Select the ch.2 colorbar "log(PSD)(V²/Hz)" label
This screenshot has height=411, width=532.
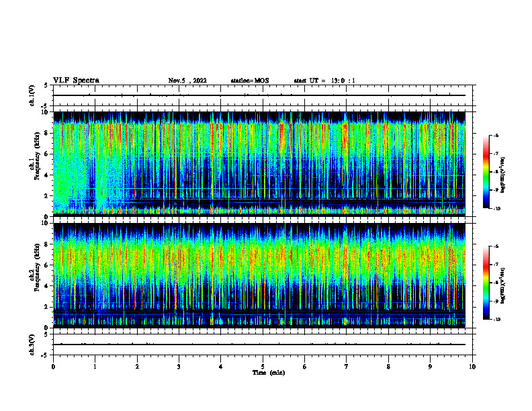click(x=503, y=285)
